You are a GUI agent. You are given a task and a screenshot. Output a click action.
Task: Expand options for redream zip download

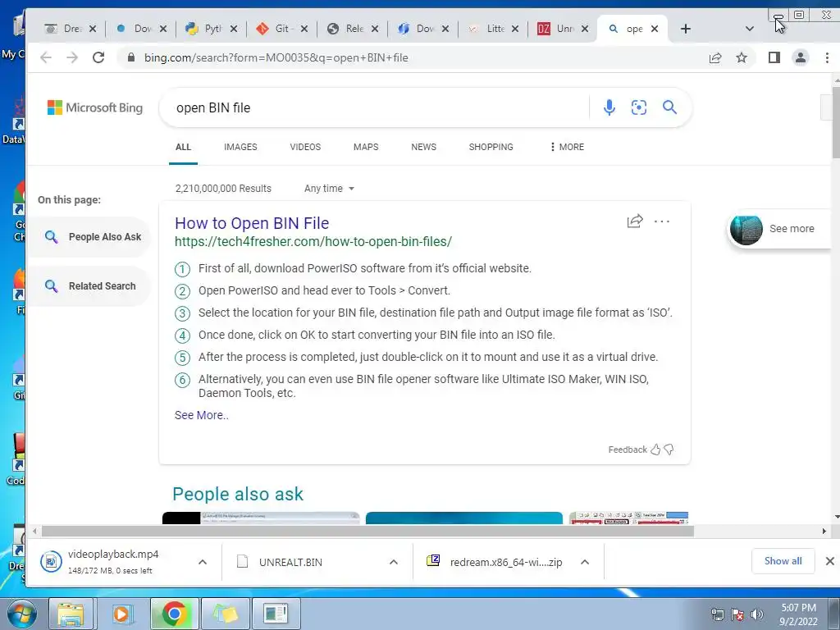[x=585, y=562]
